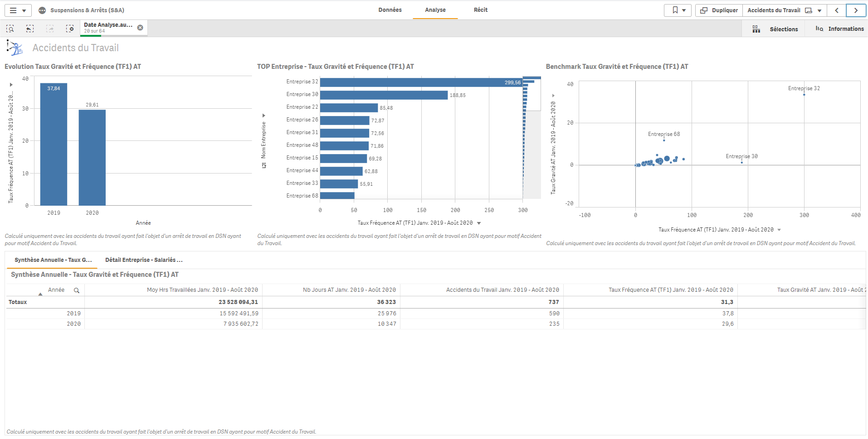Search in the Année column
The height and width of the screenshot is (439, 868).
coord(77,290)
